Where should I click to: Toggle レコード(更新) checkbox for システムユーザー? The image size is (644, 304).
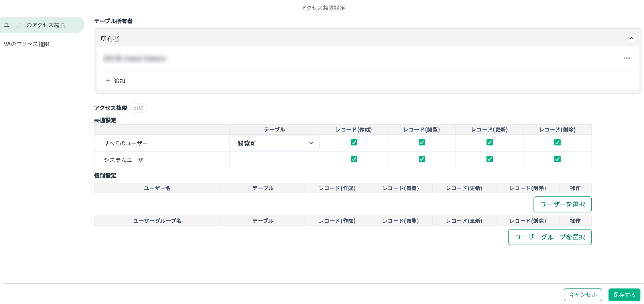tap(489, 159)
